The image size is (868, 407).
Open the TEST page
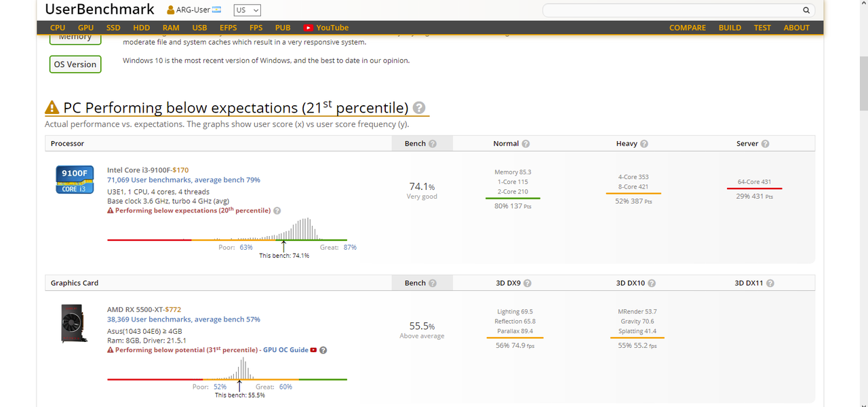point(762,28)
